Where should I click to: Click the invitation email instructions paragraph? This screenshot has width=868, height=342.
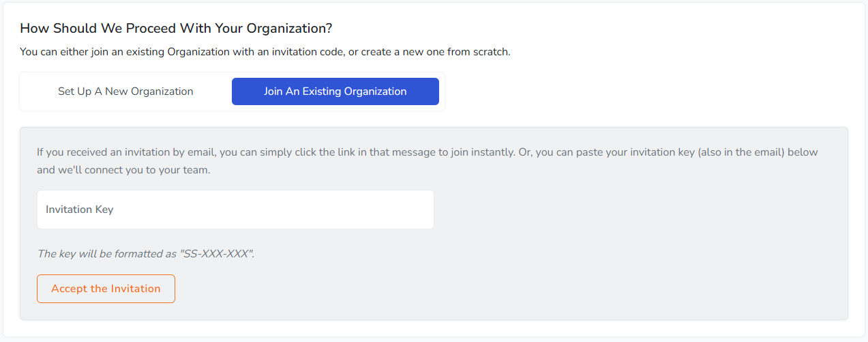(427, 152)
